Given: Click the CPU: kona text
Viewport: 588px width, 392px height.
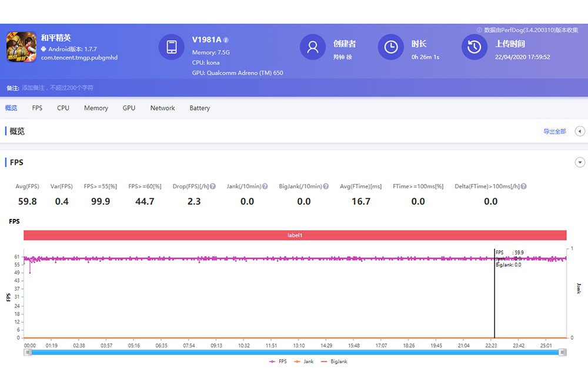Looking at the screenshot, I should 206,63.
